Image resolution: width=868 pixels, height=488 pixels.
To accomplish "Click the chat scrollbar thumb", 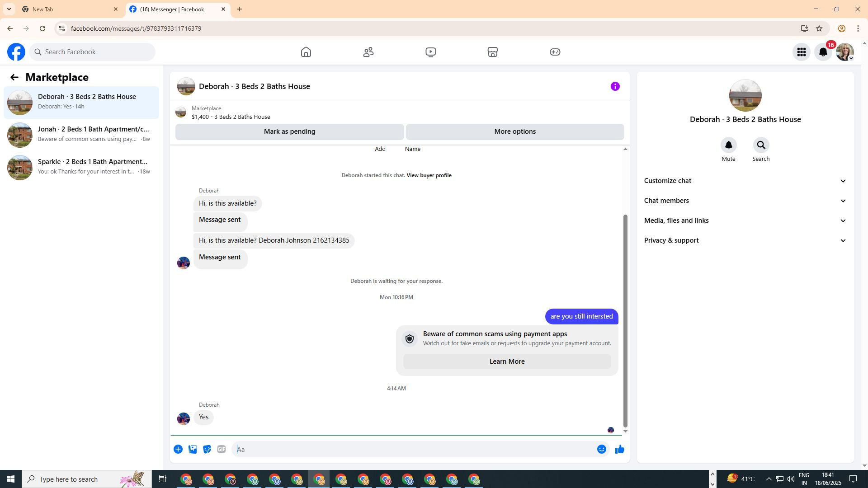I will (x=626, y=321).
